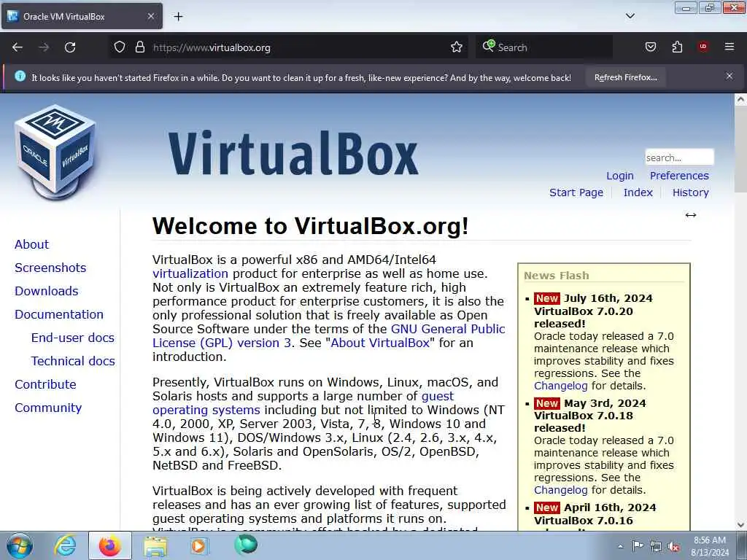Open Windows Explorer folder in taskbar

tap(155, 546)
